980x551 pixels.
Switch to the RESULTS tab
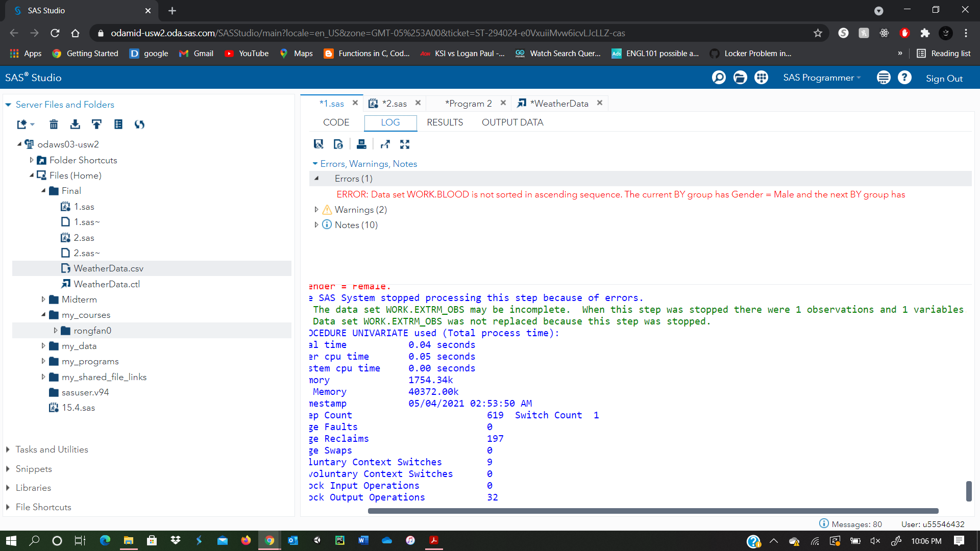tap(445, 122)
